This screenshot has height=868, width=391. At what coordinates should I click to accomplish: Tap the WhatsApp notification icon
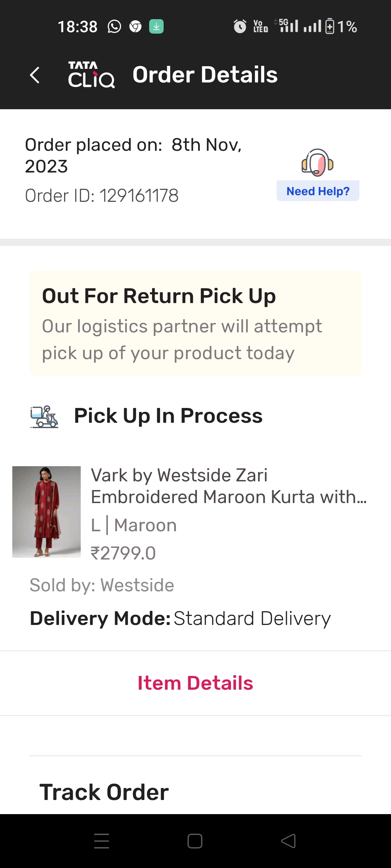pyautogui.click(x=114, y=26)
